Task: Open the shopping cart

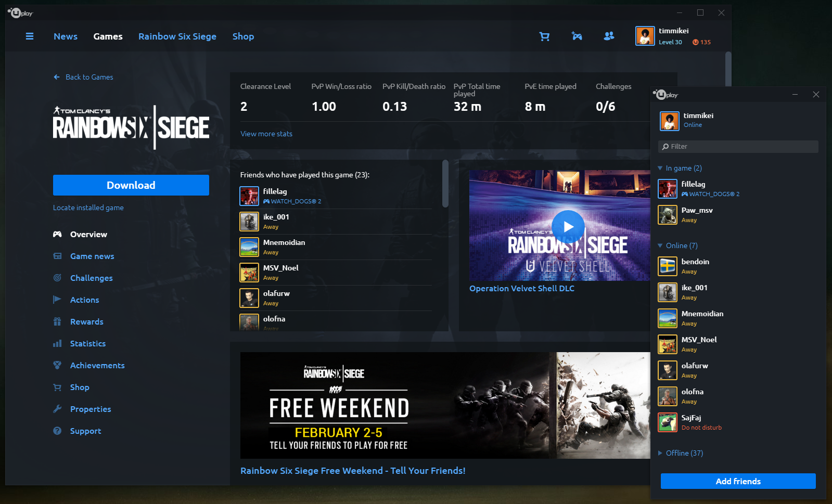Action: (x=544, y=36)
